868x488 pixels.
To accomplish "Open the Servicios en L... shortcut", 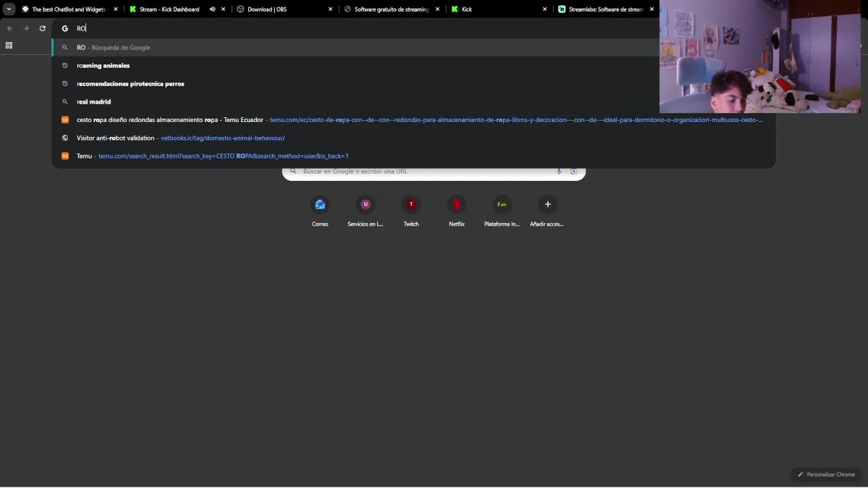I will [366, 210].
